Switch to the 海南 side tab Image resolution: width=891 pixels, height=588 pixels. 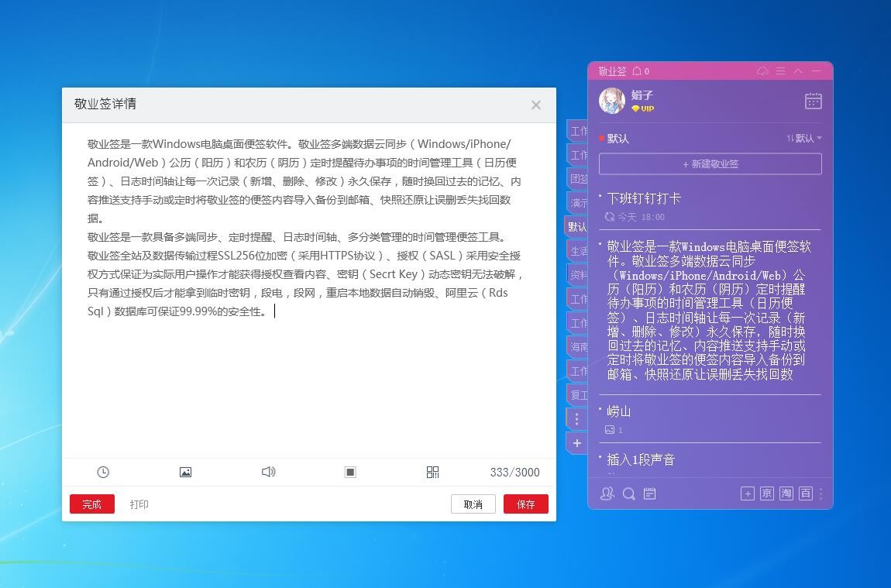point(578,346)
